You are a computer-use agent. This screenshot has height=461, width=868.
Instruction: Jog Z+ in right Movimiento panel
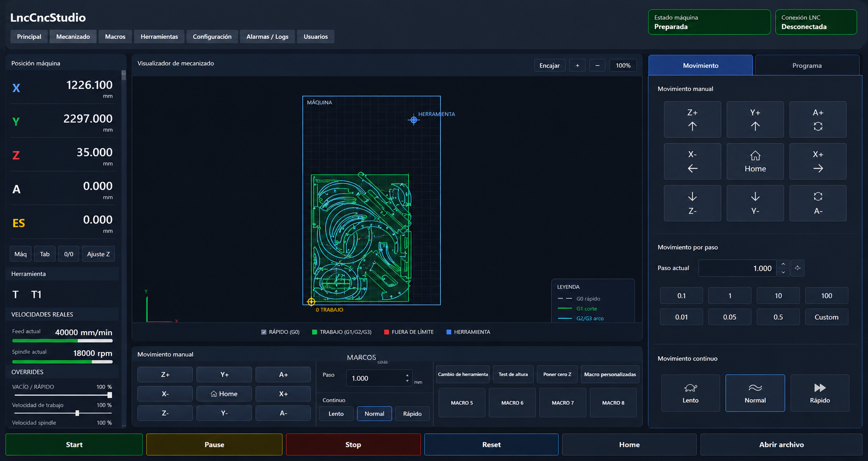point(692,120)
